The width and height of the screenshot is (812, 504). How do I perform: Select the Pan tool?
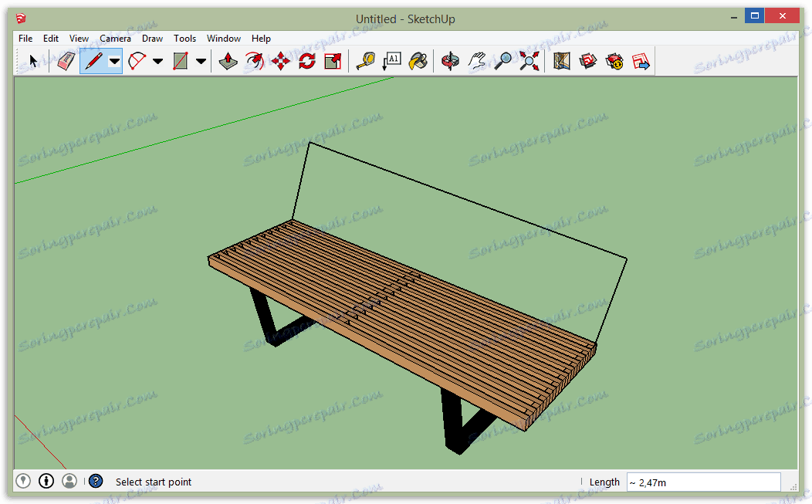click(x=476, y=61)
